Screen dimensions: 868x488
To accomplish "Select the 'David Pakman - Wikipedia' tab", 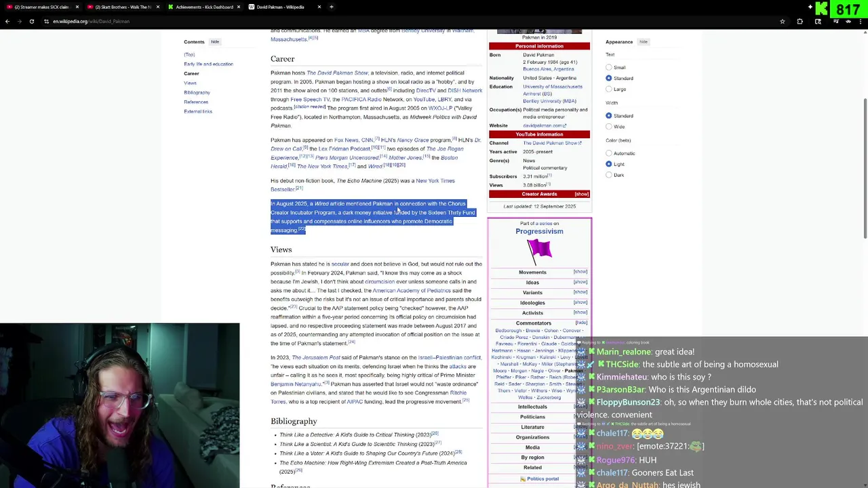I will 285,7.
